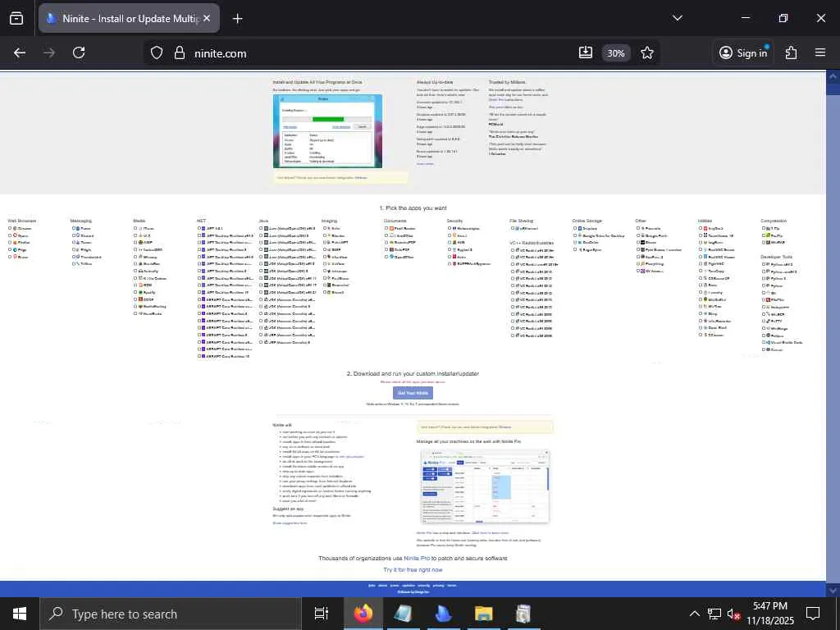Viewport: 840px width, 630px height.
Task: Open the tracking protection shield icon
Action: click(157, 53)
